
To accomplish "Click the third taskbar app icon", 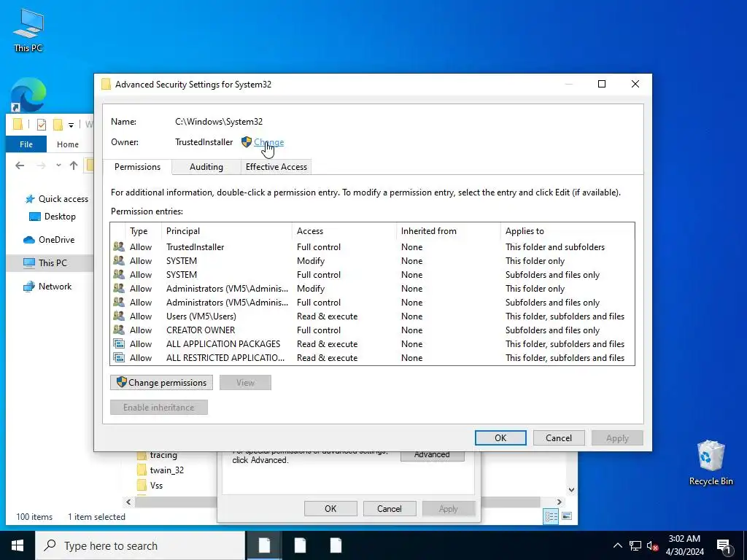I will coord(336,545).
